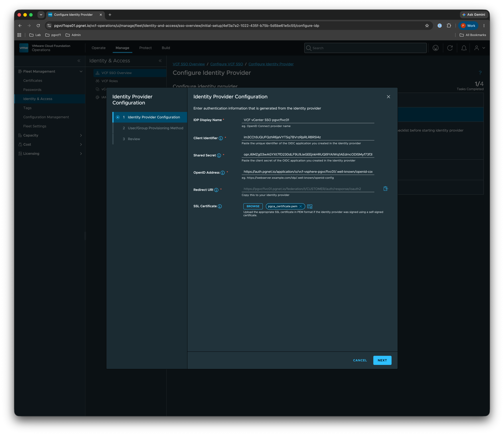Reload the browser page

pos(38,26)
